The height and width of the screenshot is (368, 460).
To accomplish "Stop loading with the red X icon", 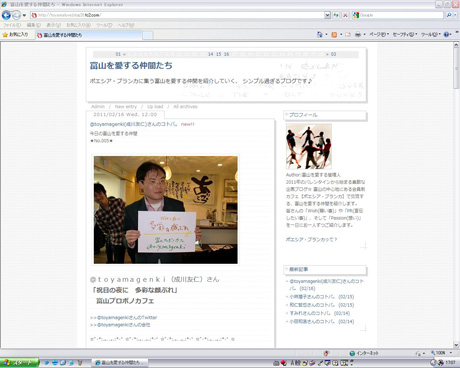I will point(345,15).
